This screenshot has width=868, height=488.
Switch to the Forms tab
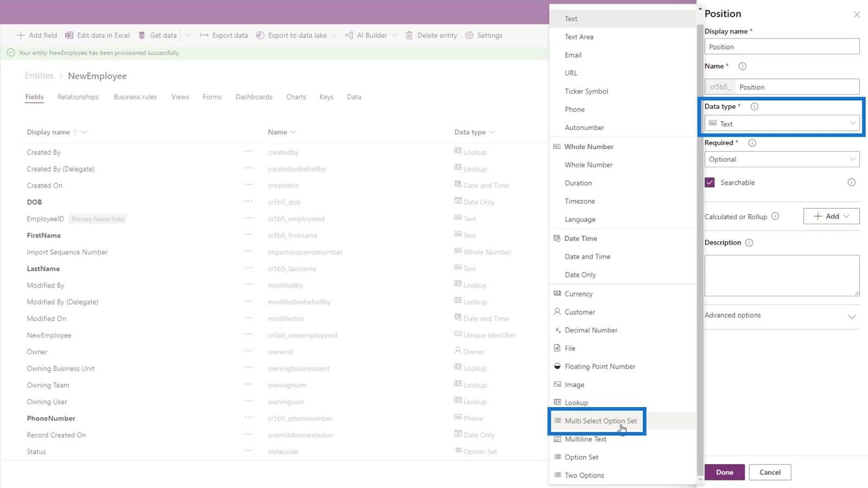tap(212, 97)
